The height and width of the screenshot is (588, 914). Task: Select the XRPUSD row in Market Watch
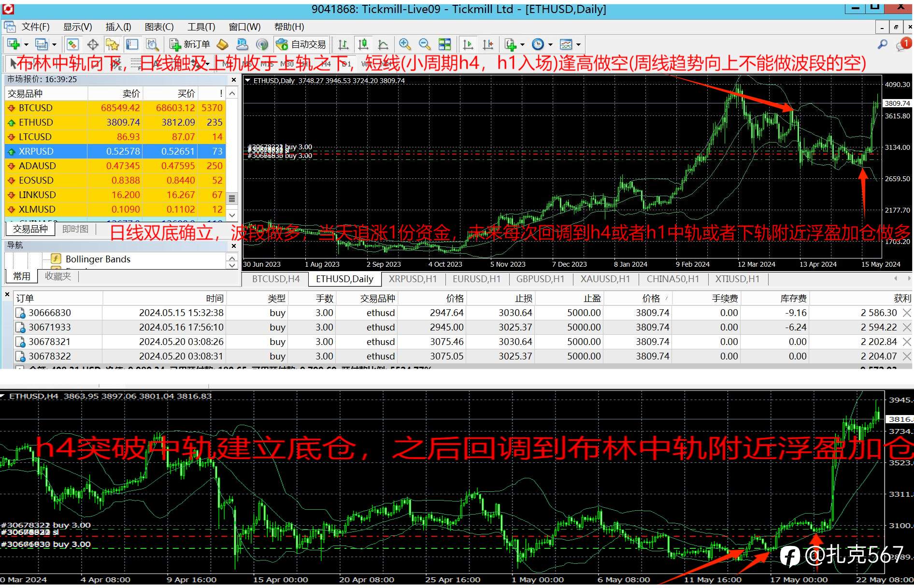pos(114,151)
